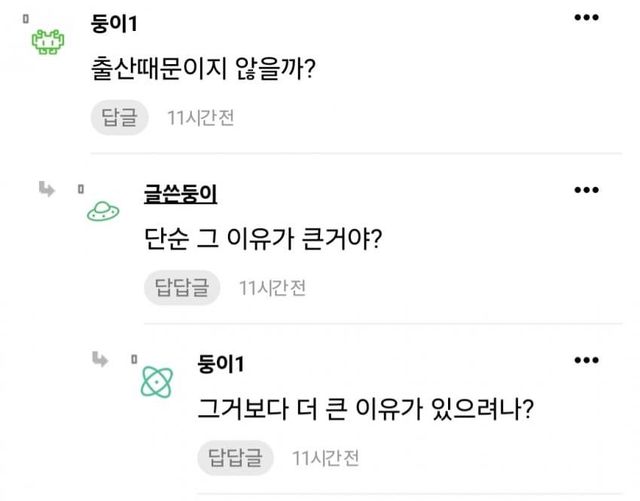The image size is (640, 501).
Task: Click 11시간전 timestamp under 글쓴둥이's reply
Action: tap(272, 289)
